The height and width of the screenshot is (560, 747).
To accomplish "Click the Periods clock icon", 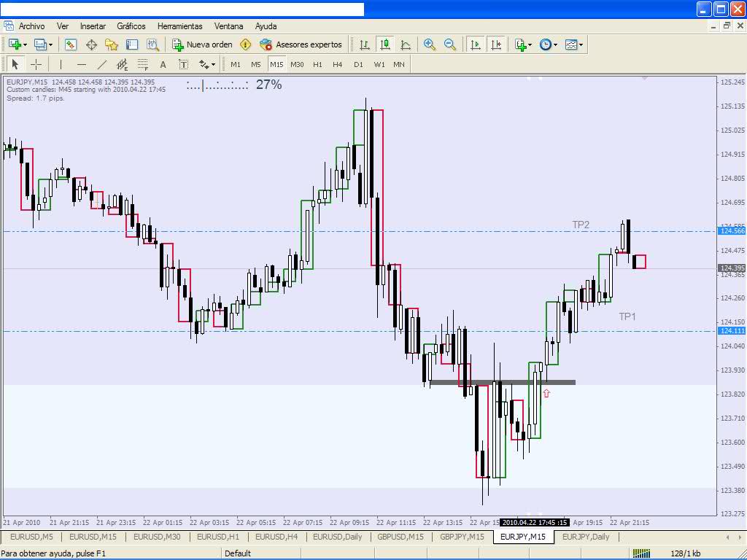I will tap(546, 44).
